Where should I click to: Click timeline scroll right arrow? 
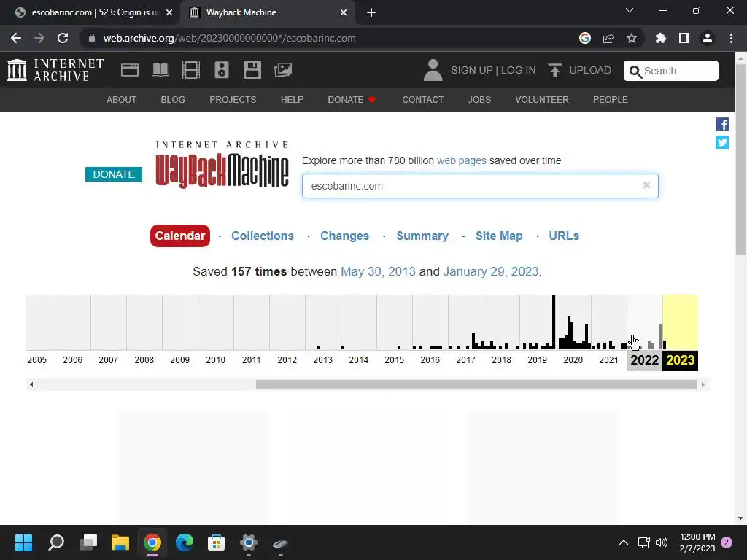703,384
